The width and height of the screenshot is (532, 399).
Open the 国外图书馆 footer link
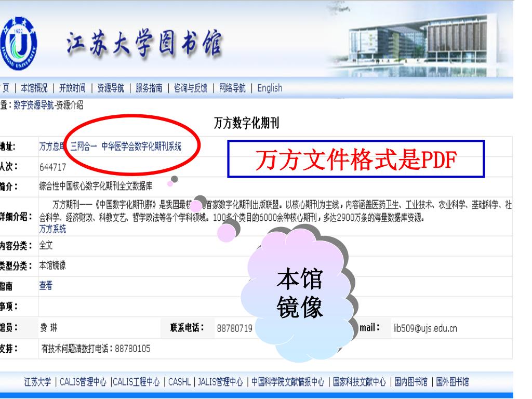(x=453, y=382)
